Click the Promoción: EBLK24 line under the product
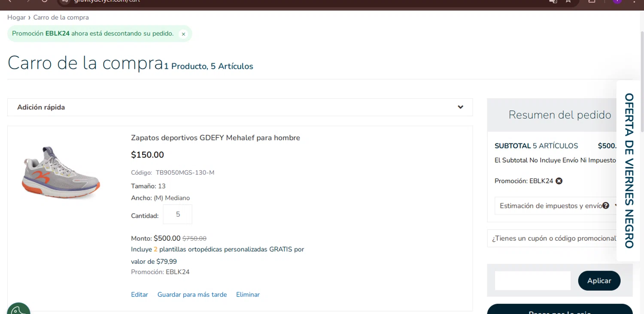The width and height of the screenshot is (644, 314). [160, 272]
